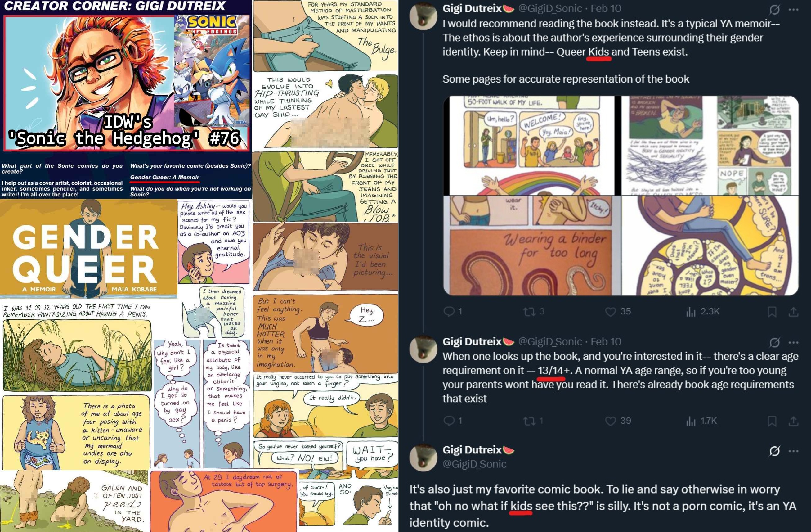Bookmark the first tweet with comic pages
Viewport: 811px width, 532px height.
[772, 312]
